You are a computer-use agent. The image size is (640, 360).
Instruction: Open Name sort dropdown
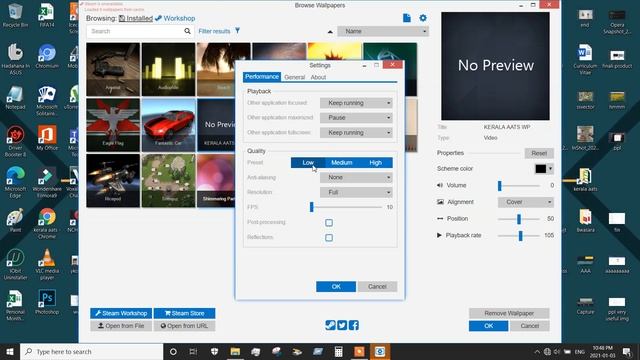click(x=383, y=31)
